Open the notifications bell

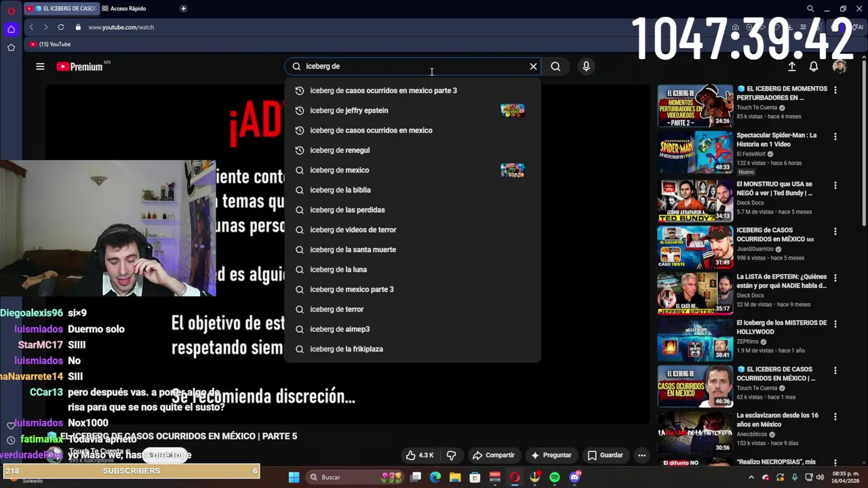(813, 66)
